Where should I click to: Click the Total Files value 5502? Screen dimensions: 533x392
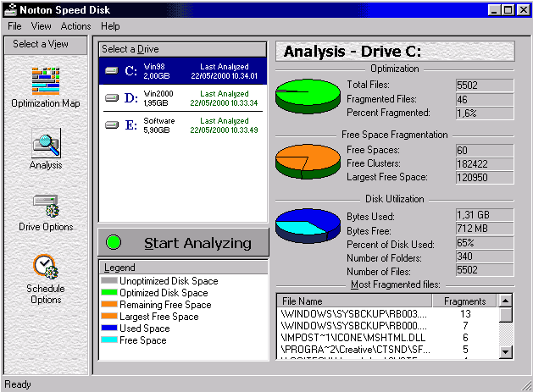click(x=485, y=86)
